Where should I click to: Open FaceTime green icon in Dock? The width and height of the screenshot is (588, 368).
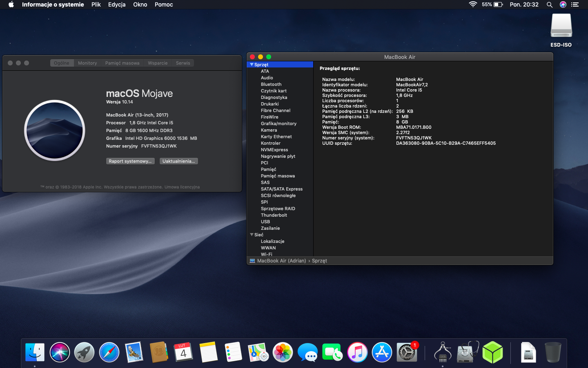[x=332, y=352]
